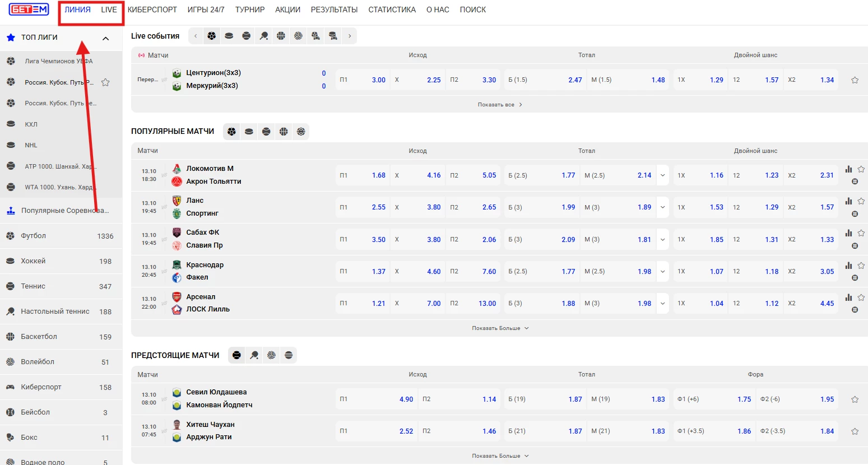Open statistics icon for Локомотив М match
The width and height of the screenshot is (868, 465).
[849, 169]
